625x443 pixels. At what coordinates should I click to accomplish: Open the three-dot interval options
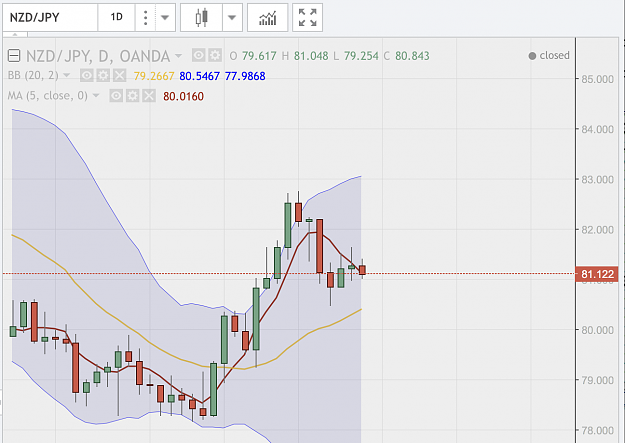point(145,18)
